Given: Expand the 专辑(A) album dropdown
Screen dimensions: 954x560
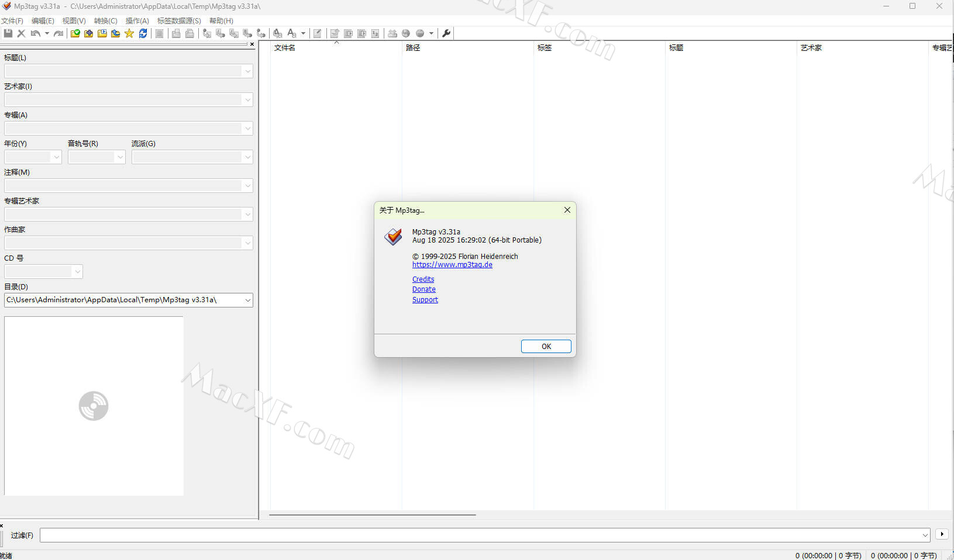Looking at the screenshot, I should click(247, 129).
